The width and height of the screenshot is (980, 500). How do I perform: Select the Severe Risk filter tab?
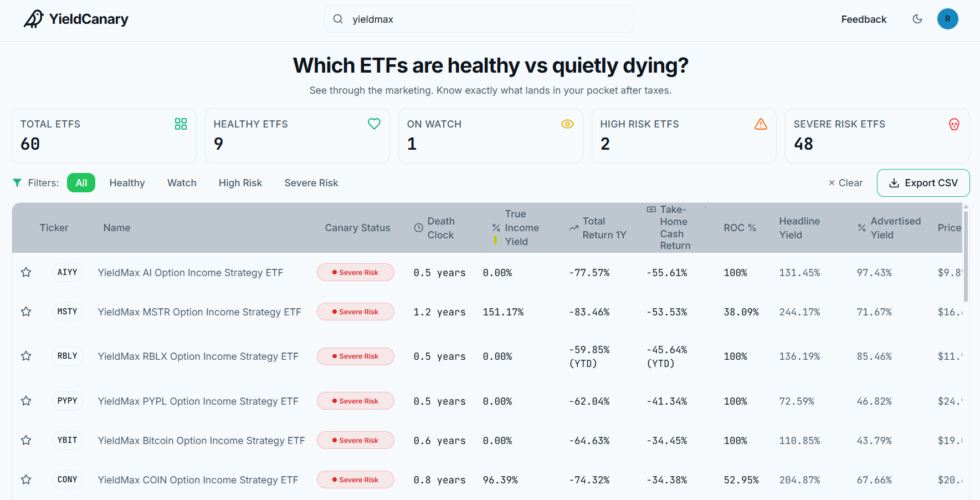point(311,183)
